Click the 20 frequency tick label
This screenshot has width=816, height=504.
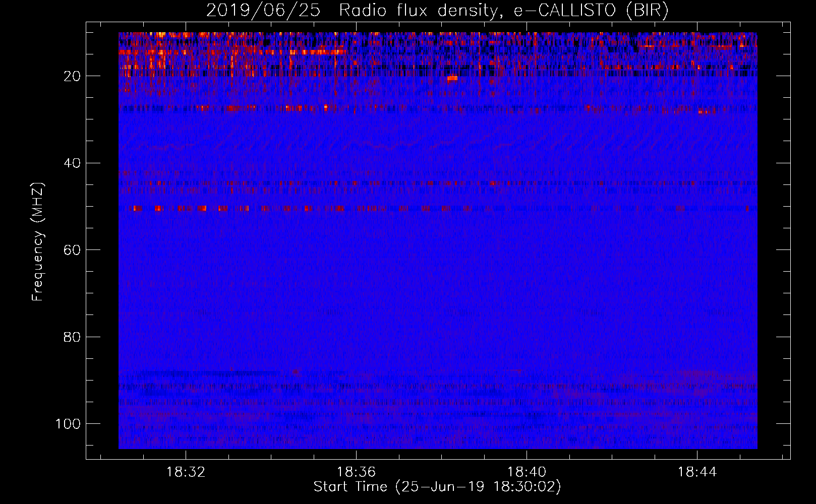click(72, 76)
